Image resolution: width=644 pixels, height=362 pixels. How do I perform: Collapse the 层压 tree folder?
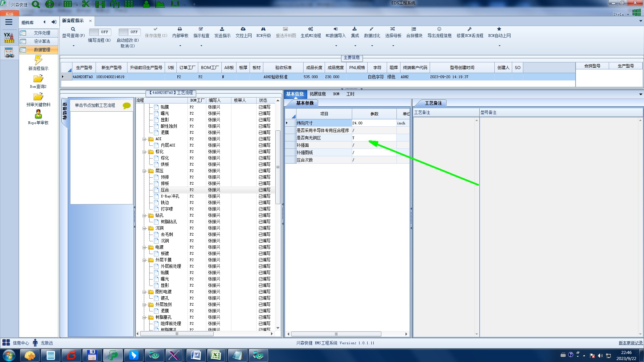(144, 171)
